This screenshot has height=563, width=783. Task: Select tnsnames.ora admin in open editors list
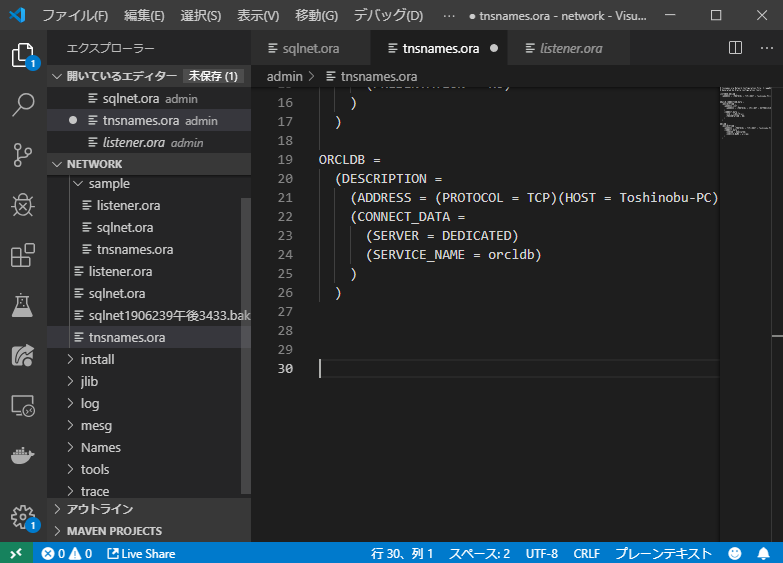[149, 120]
